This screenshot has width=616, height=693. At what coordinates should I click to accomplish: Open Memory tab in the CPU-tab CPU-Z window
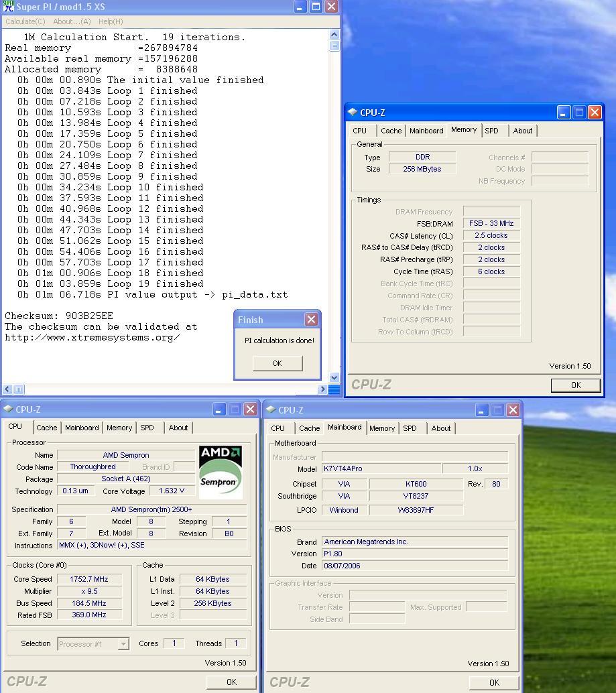(119, 428)
